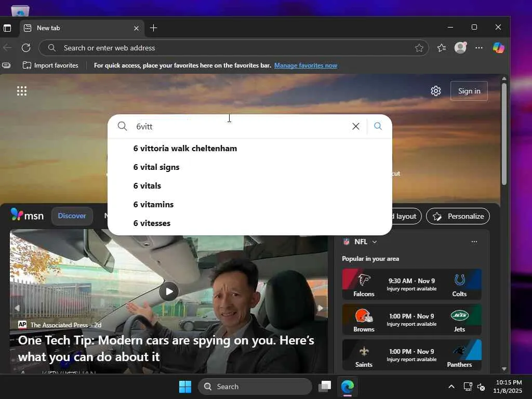Image resolution: width=532 pixels, height=399 pixels.
Task: Click Microsoft Edge taskbar icon
Action: (x=348, y=387)
